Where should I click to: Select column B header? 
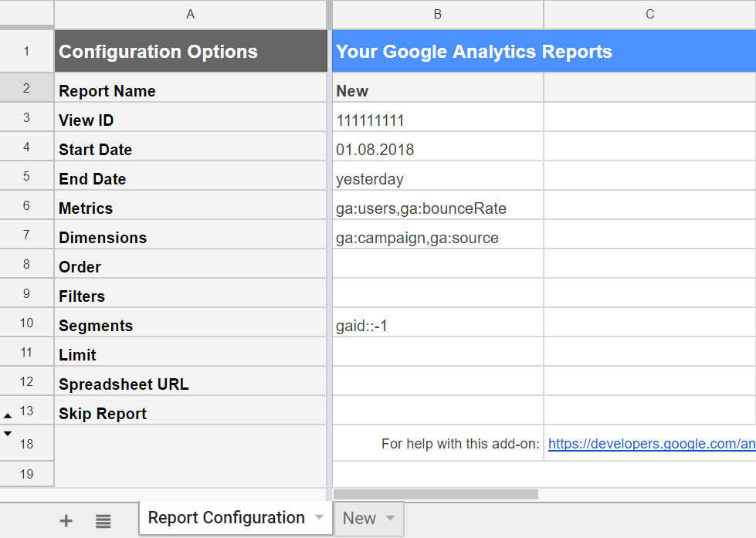pyautogui.click(x=438, y=14)
